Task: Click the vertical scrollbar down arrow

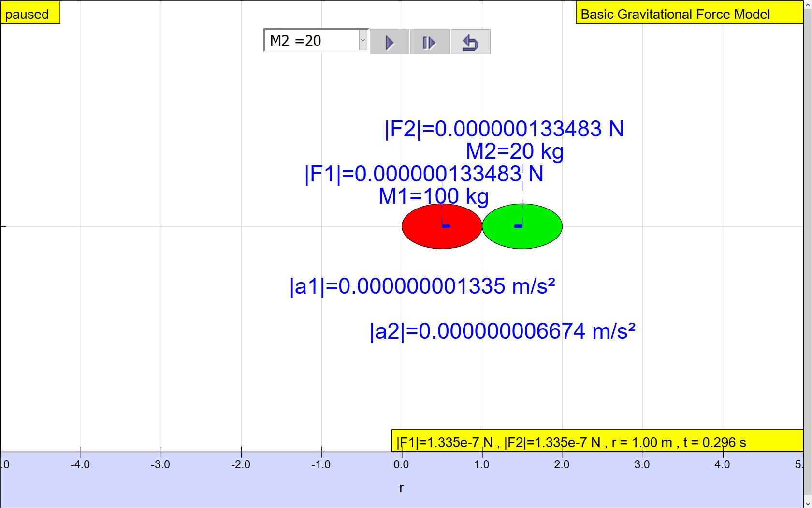Action: (x=808, y=504)
